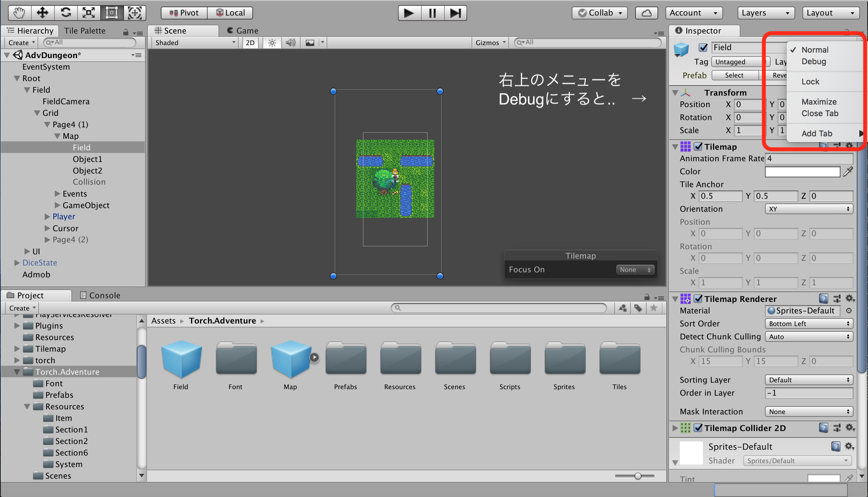Open the Shaded draw mode dropdown

click(x=195, y=43)
